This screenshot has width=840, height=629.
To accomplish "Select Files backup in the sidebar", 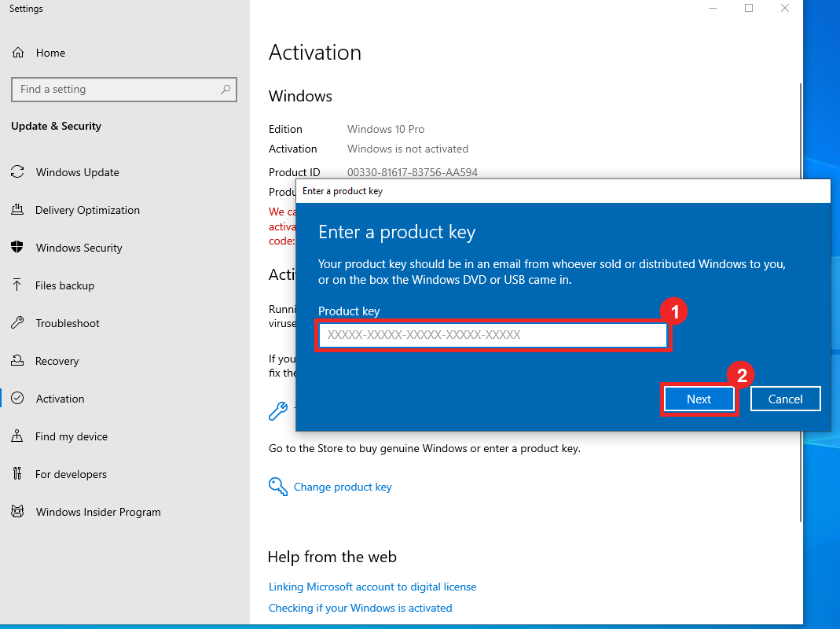I will pos(125,285).
